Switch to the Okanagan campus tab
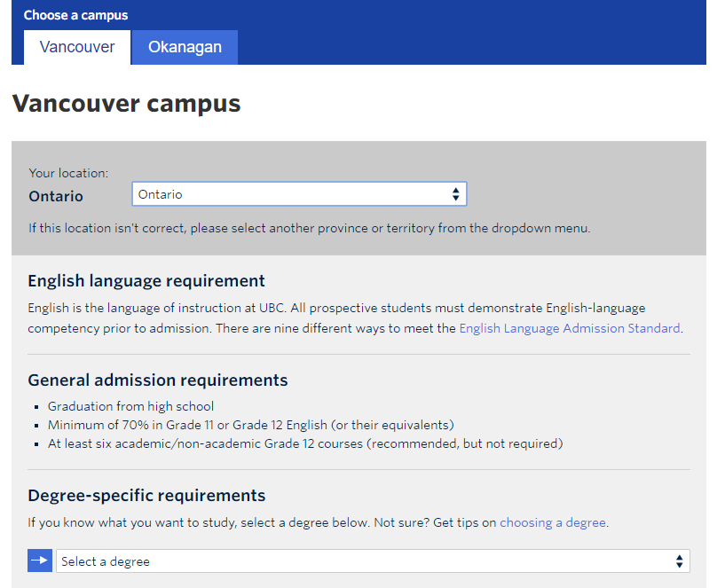This screenshot has width=725, height=588. 185,47
